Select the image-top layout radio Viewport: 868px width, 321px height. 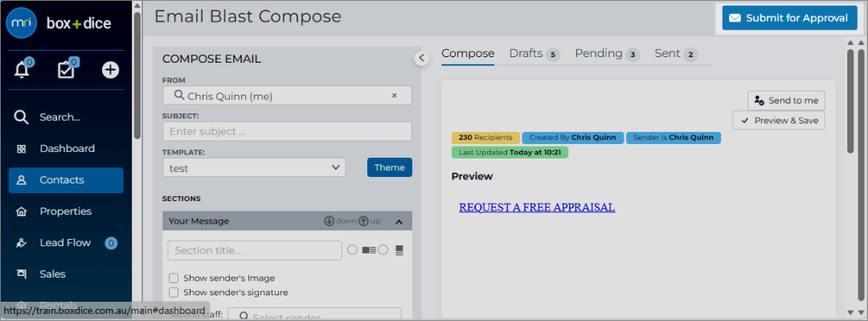(383, 250)
